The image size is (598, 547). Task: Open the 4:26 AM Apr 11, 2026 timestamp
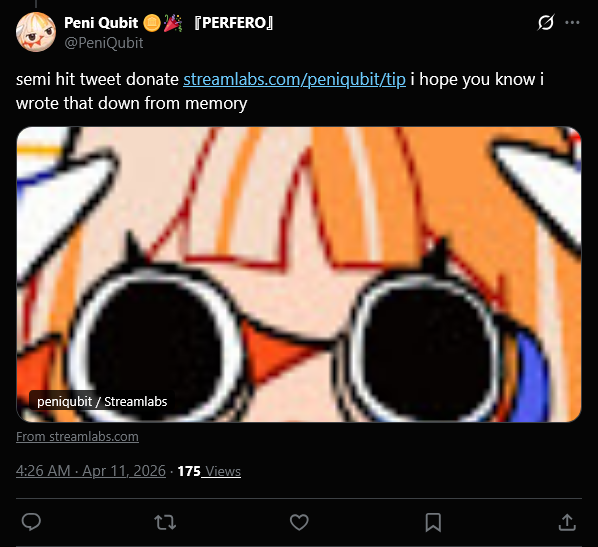(91, 471)
